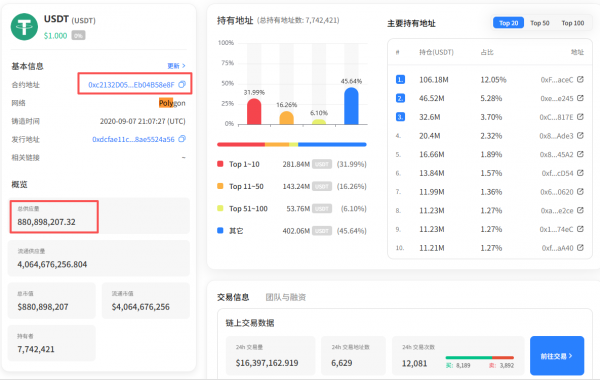Open external link for holder 0xf...aA40
Image resolution: width=600 pixels, height=380 pixels.
click(x=580, y=248)
